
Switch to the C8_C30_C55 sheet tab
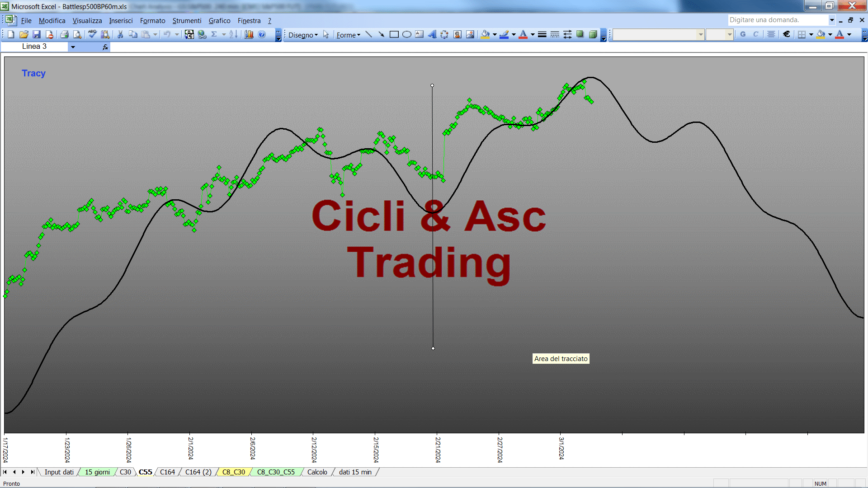(x=276, y=472)
